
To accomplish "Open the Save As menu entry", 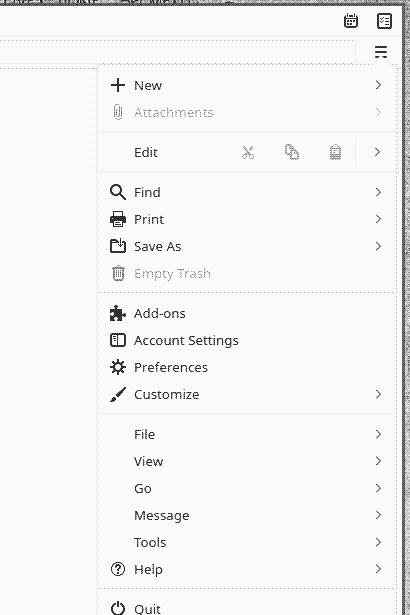I will [247, 246].
